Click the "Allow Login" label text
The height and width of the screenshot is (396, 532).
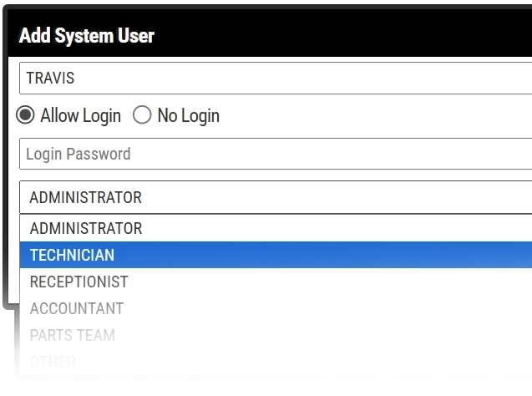80,115
